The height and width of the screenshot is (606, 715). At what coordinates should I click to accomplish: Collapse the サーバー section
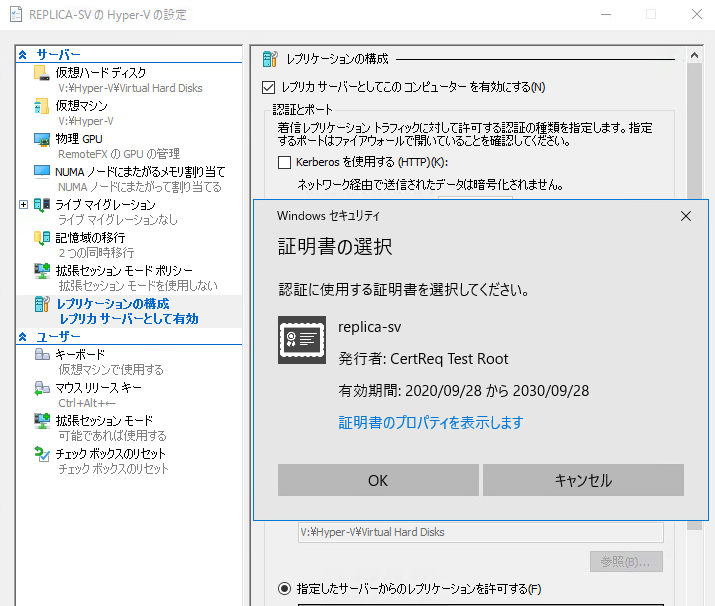click(22, 55)
